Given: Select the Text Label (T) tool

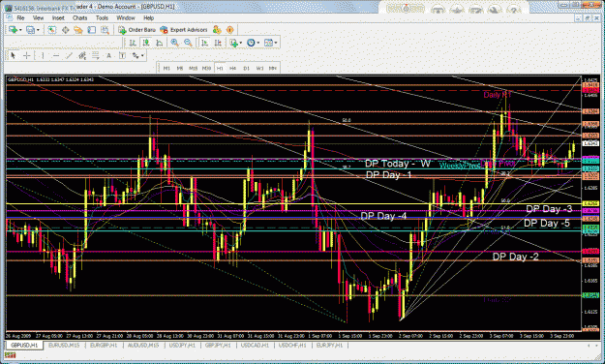Looking at the screenshot, I should tap(122, 56).
